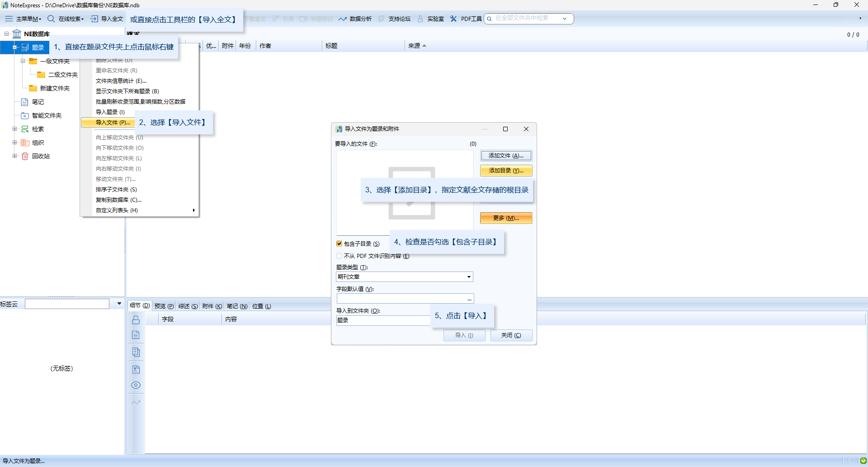
Task: Expand the 组织 tree node
Action: 14,143
